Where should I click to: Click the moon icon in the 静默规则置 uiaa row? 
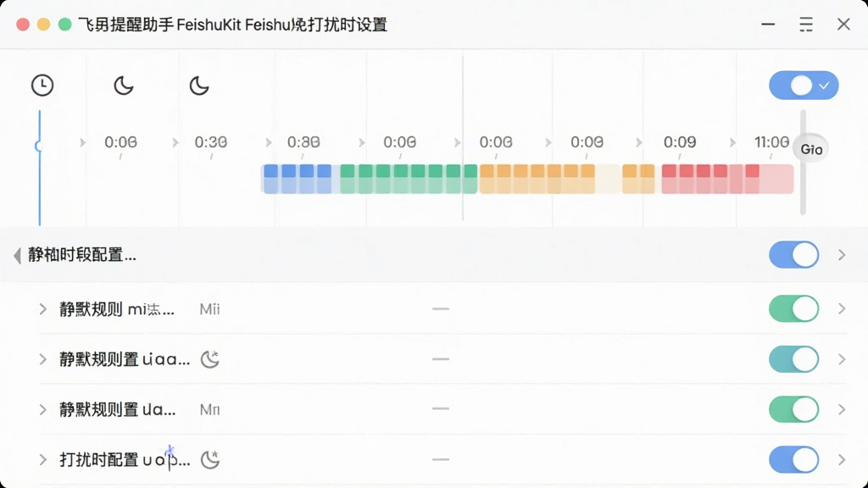pyautogui.click(x=210, y=359)
